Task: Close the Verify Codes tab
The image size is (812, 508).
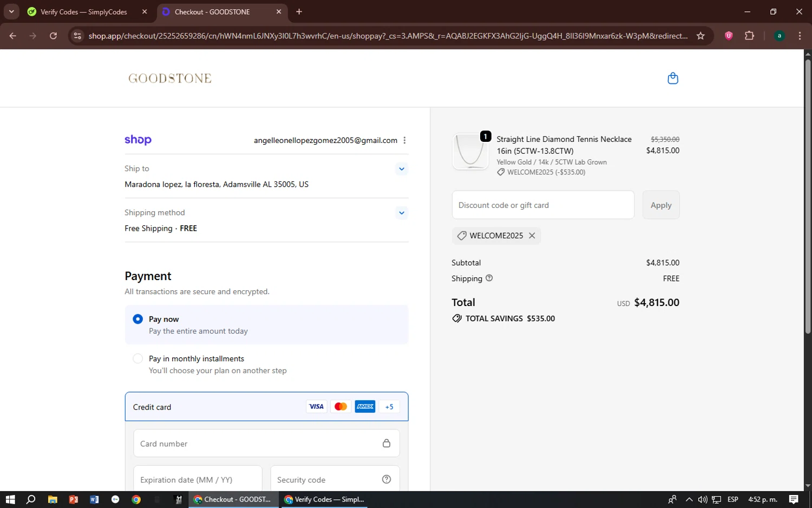Action: [145, 11]
